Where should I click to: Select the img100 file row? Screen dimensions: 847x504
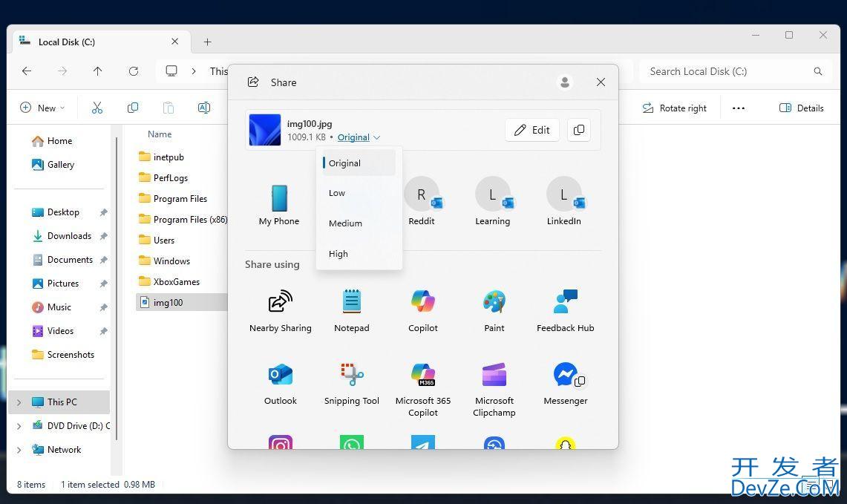coord(181,303)
